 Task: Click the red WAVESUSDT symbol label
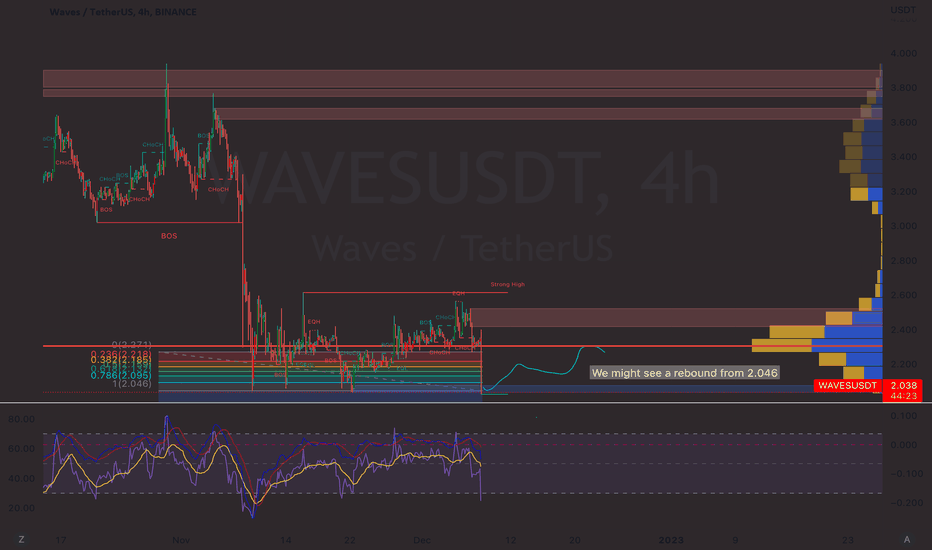tap(848, 385)
